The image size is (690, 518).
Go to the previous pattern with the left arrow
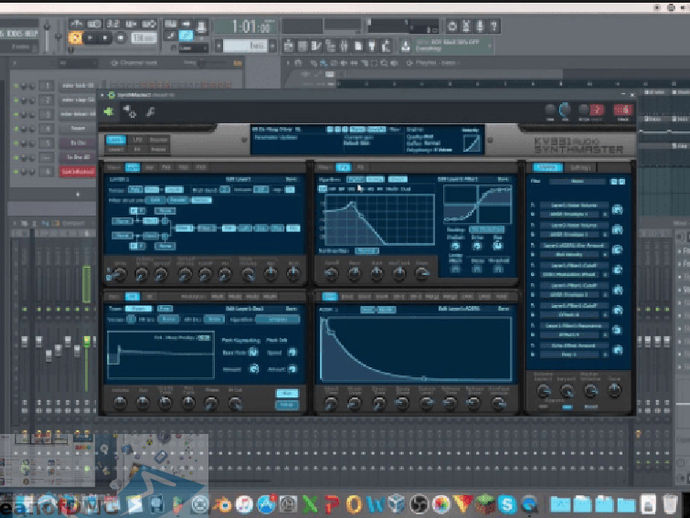[x=218, y=46]
